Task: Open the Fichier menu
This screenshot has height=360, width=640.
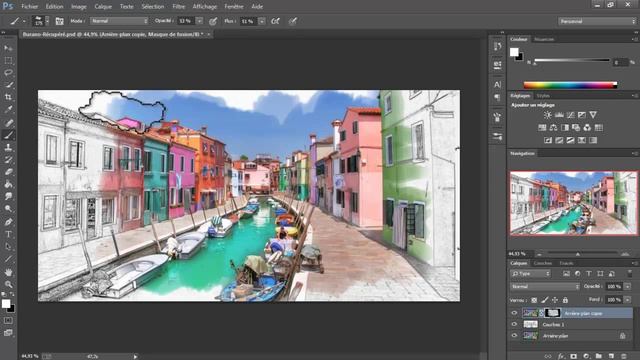Action: 29,7
